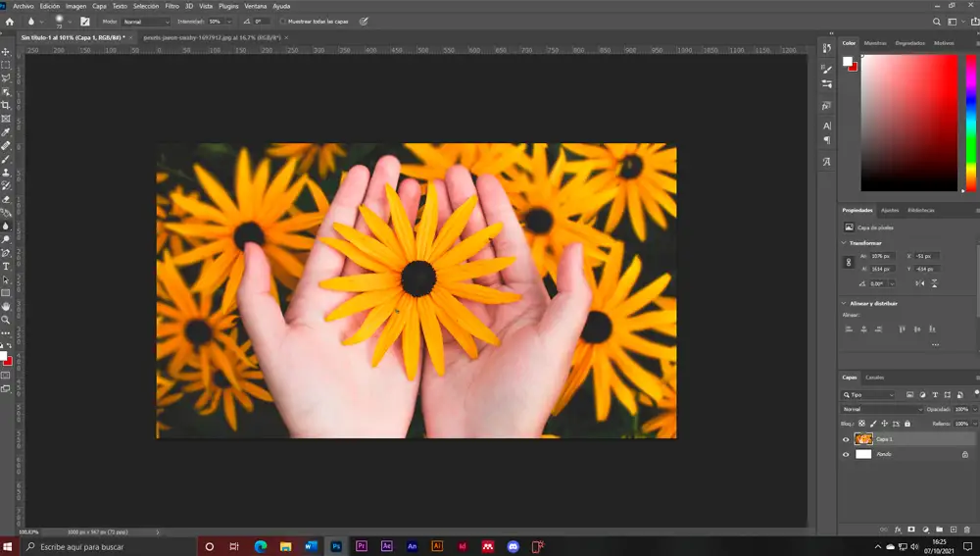
Task: Open the Ventana menu
Action: (255, 6)
